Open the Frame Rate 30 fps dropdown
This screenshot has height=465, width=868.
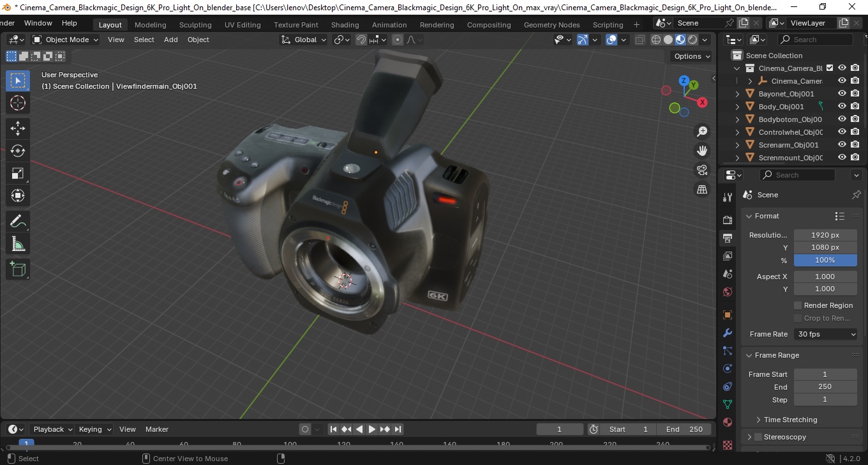click(826, 334)
